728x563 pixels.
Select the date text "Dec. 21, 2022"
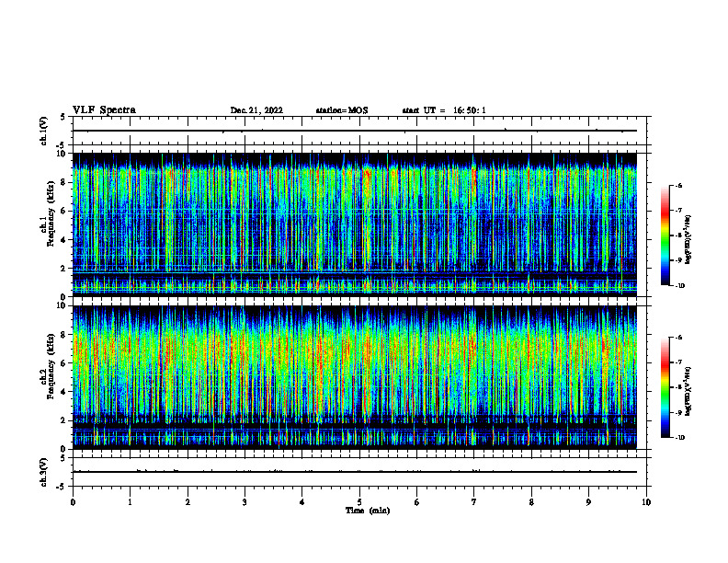coord(256,110)
